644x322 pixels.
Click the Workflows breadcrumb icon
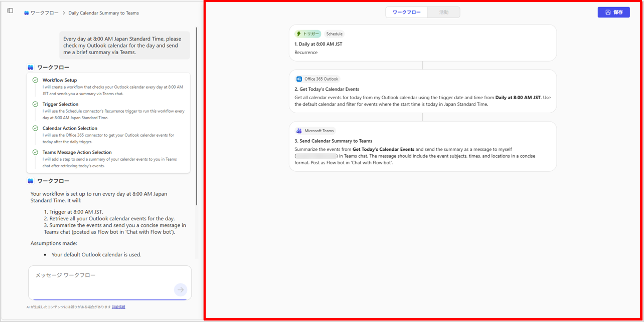coord(26,13)
